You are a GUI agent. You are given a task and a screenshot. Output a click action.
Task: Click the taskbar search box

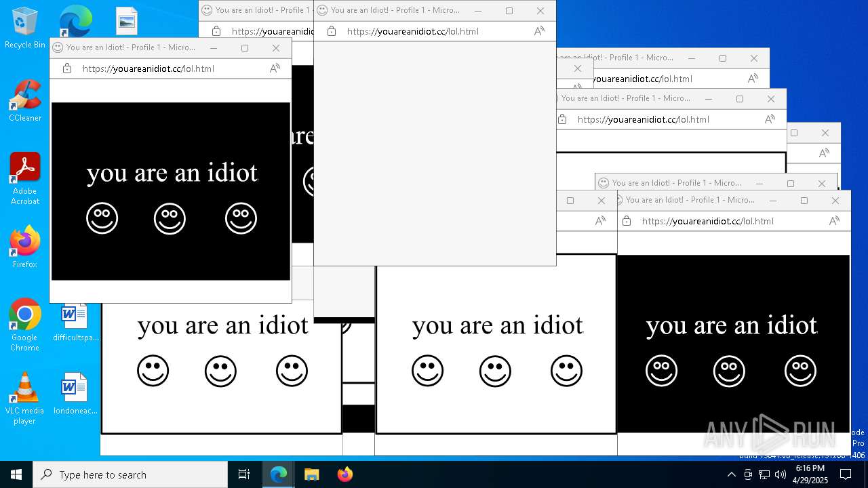130,474
